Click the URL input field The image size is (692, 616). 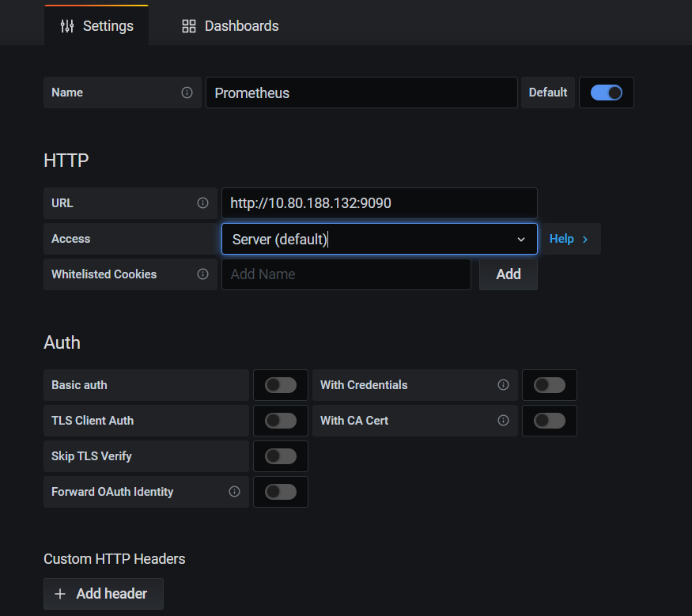coord(379,203)
